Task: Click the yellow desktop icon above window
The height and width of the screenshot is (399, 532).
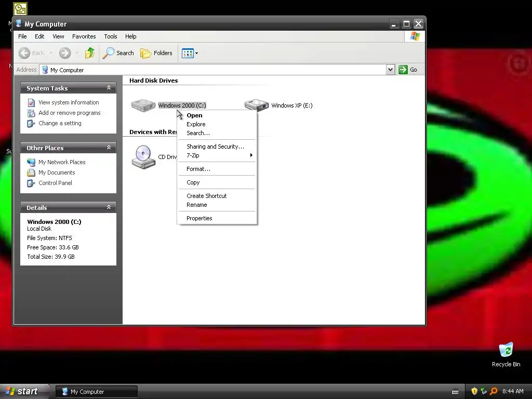Action: coord(20,9)
